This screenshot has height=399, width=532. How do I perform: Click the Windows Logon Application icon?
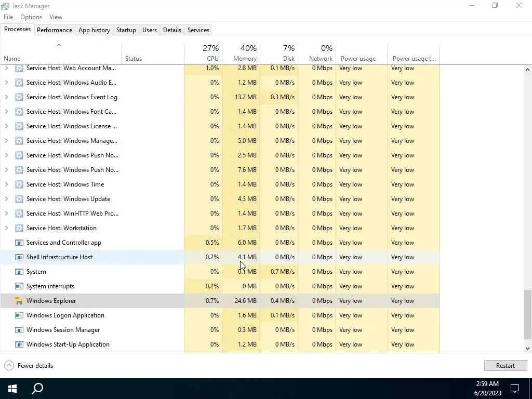point(19,315)
